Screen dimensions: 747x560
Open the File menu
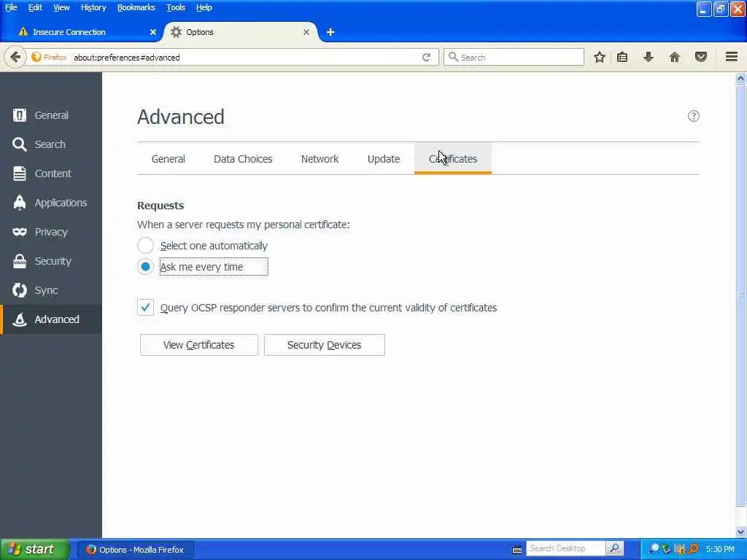pyautogui.click(x=11, y=7)
